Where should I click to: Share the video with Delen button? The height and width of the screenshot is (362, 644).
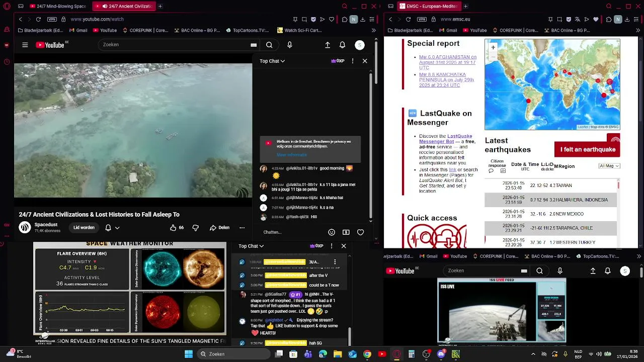(220, 228)
